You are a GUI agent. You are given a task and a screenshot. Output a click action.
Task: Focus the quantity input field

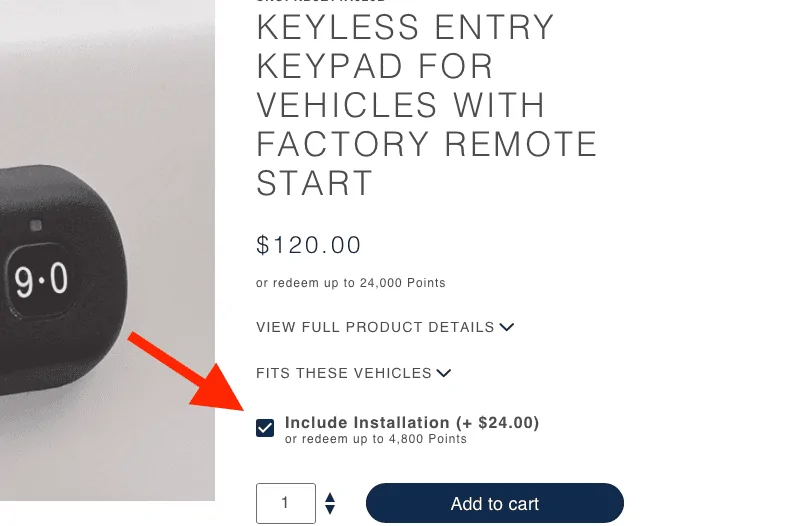[286, 503]
